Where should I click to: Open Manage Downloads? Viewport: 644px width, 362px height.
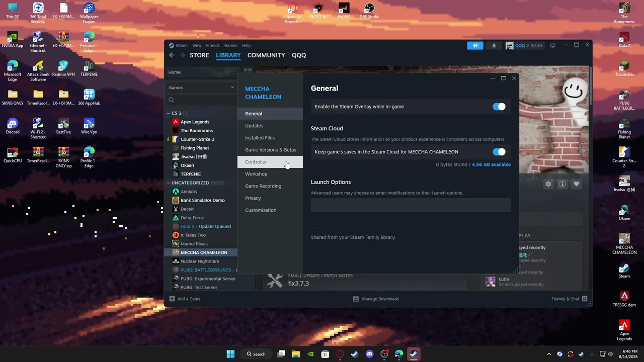coord(376,299)
